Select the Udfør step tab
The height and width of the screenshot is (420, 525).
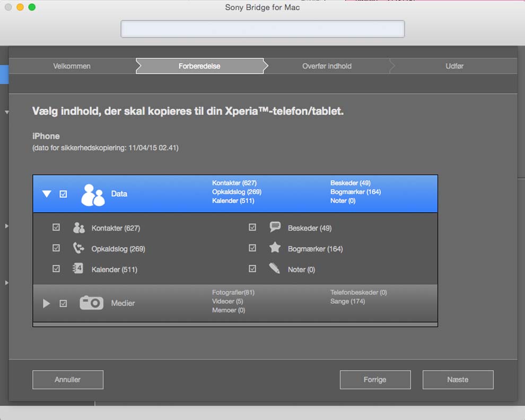click(454, 66)
